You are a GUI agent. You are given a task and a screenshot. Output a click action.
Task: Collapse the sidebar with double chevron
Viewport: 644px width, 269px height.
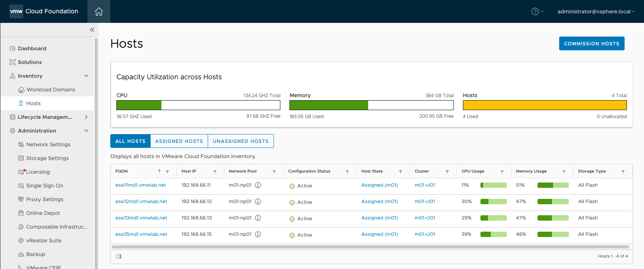coord(92,30)
